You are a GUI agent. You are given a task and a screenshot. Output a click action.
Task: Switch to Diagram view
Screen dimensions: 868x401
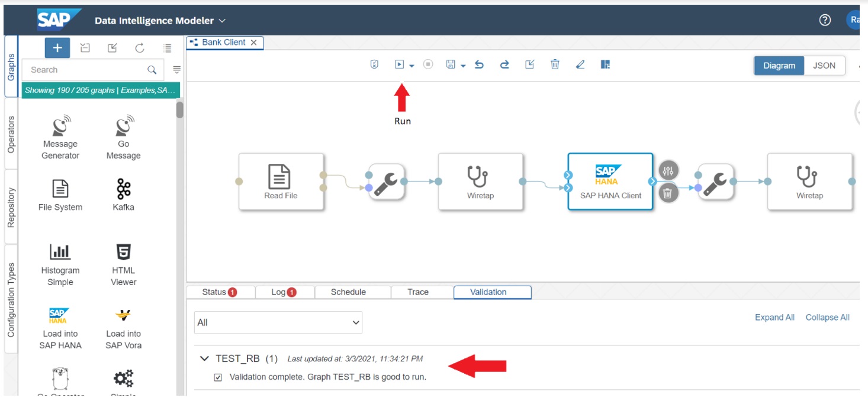click(779, 66)
